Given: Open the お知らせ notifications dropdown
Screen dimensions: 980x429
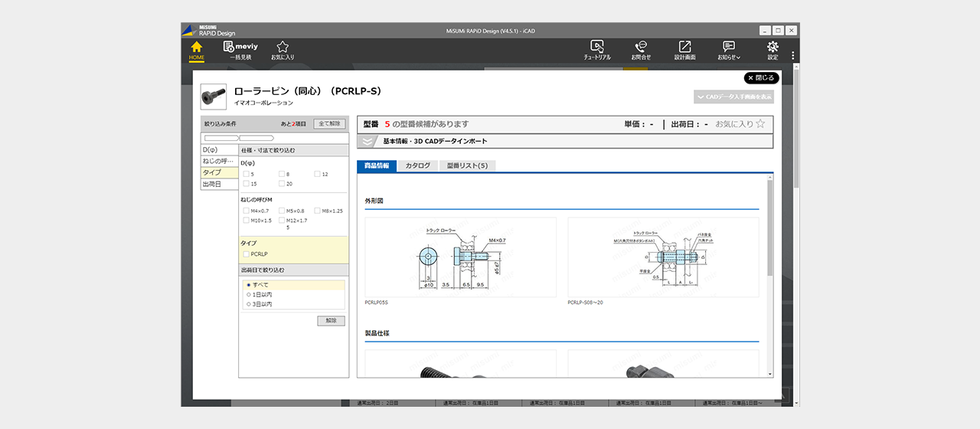Looking at the screenshot, I should (729, 50).
